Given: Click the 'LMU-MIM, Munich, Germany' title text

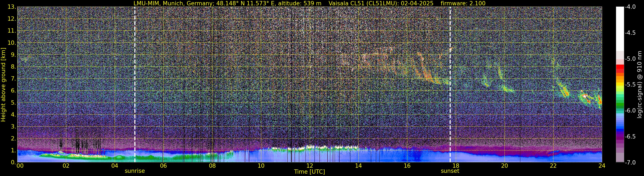Looking at the screenshot, I should pyautogui.click(x=174, y=3).
